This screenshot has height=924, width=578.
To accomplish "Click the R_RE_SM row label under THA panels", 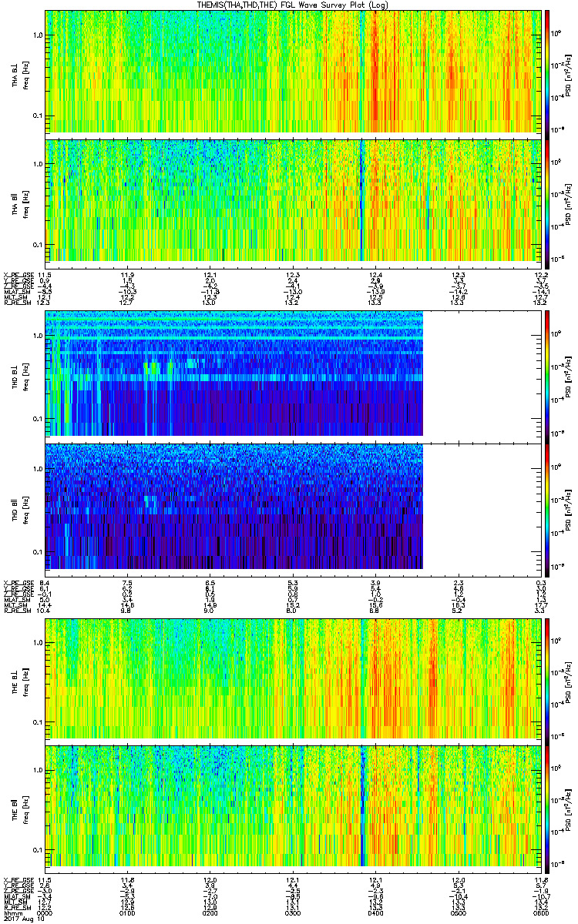I will point(16,303).
